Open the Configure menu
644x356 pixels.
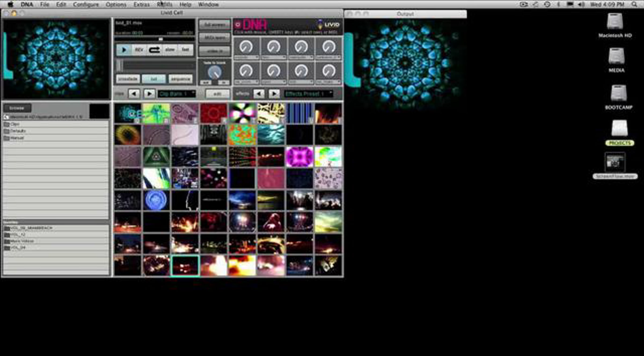(x=86, y=5)
